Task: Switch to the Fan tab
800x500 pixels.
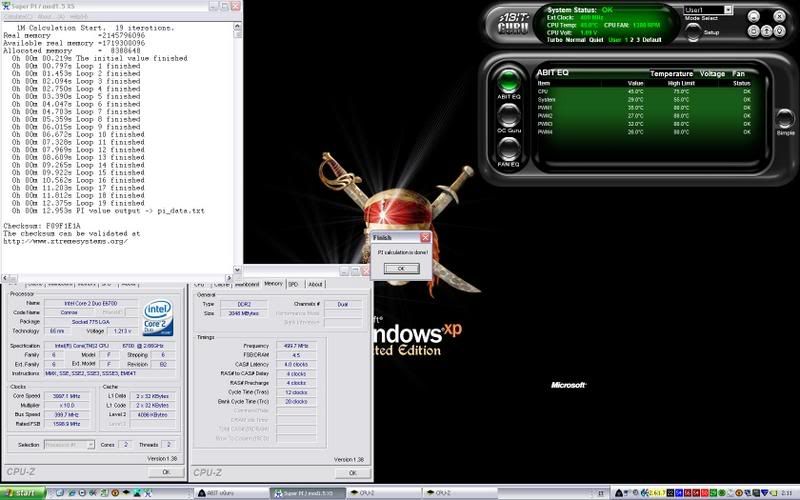Action: tap(738, 73)
